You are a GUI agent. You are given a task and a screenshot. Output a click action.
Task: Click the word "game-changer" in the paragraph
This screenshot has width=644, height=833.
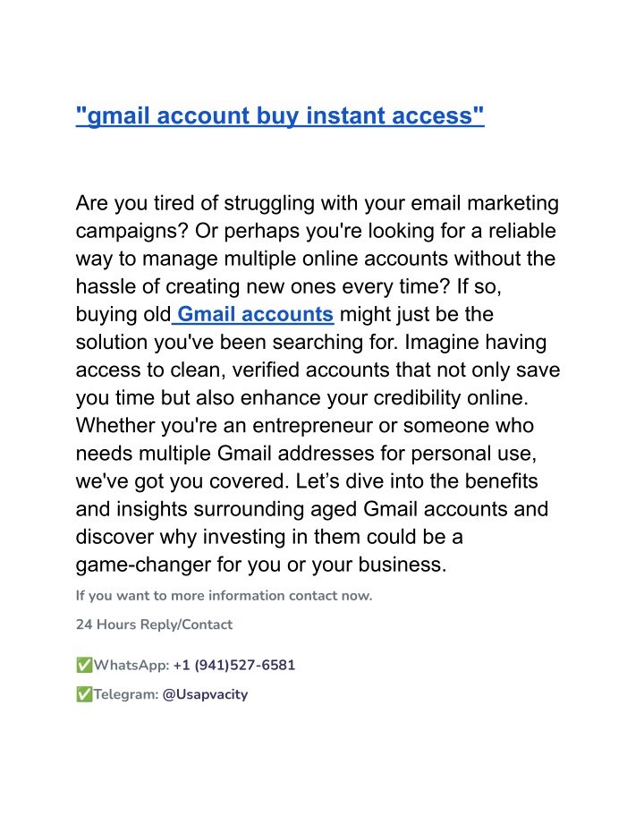pyautogui.click(x=143, y=565)
